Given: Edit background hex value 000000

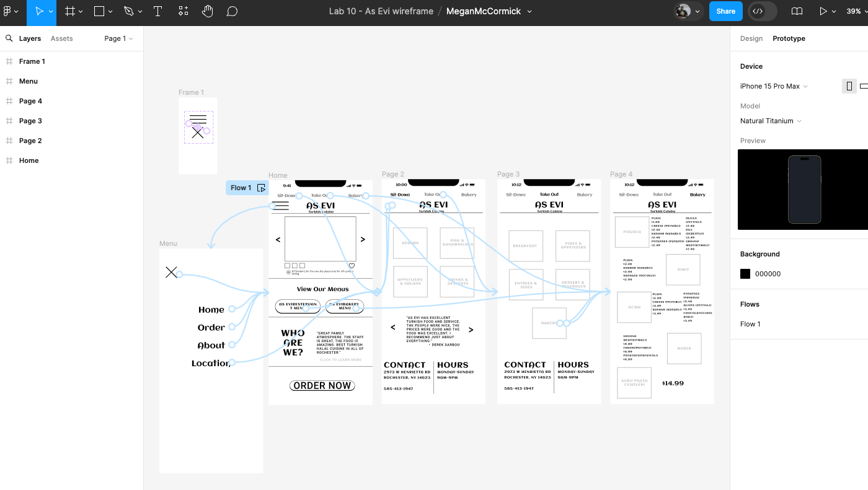Looking at the screenshot, I should (x=768, y=274).
